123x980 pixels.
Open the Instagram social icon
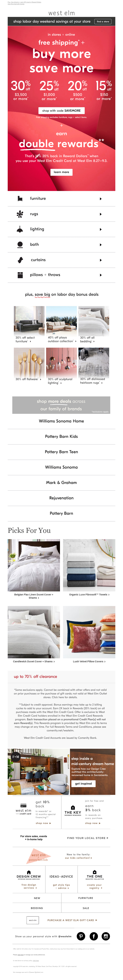coord(106,936)
